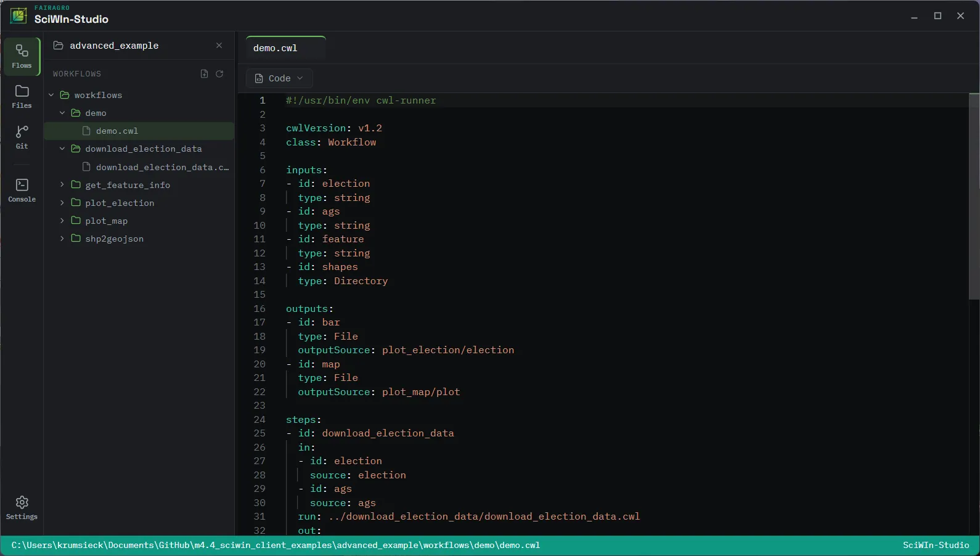The height and width of the screenshot is (556, 980).
Task: Click 'cwlVersion: v1.2' line
Action: tap(334, 128)
